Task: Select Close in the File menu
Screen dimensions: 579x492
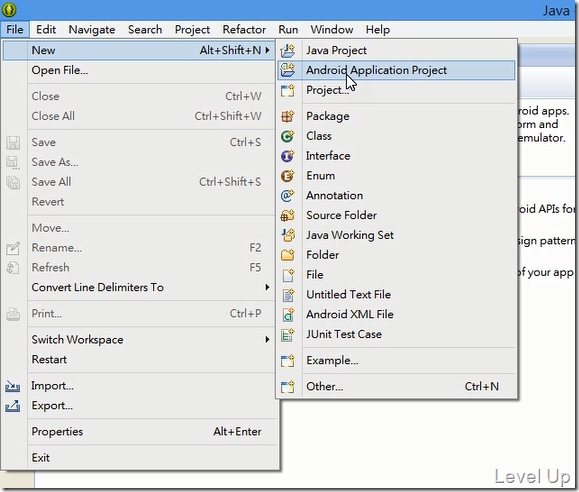Action: (x=139, y=96)
